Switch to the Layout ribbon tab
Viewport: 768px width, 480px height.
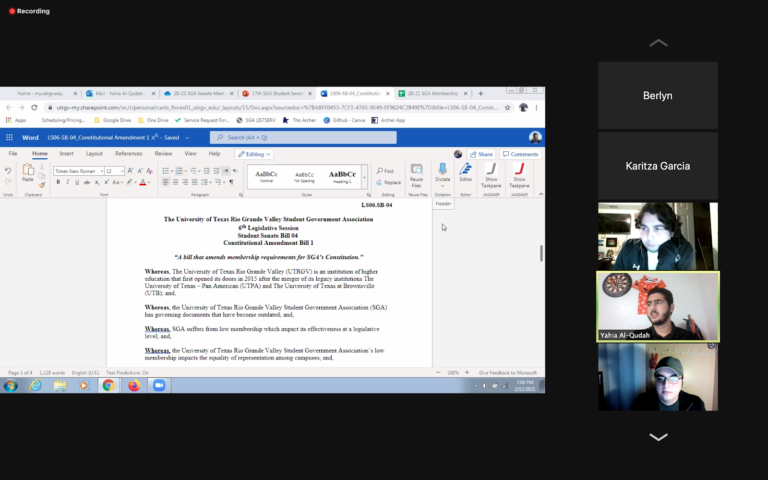click(94, 154)
